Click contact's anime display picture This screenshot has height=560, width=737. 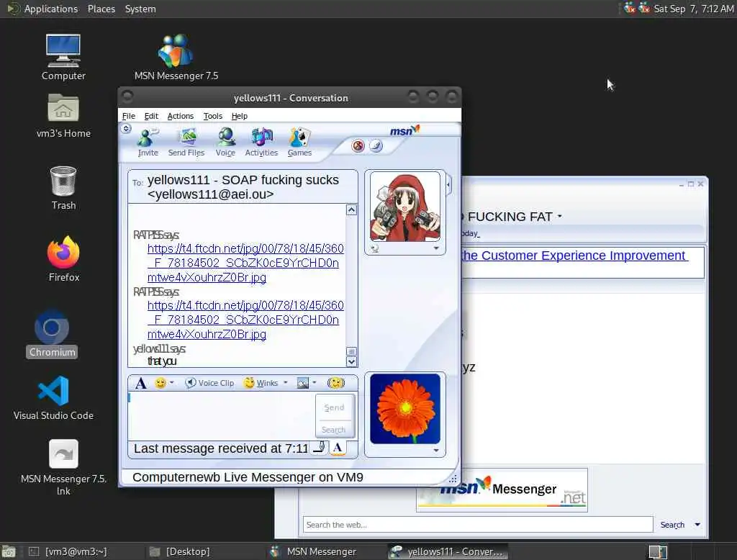pos(404,207)
